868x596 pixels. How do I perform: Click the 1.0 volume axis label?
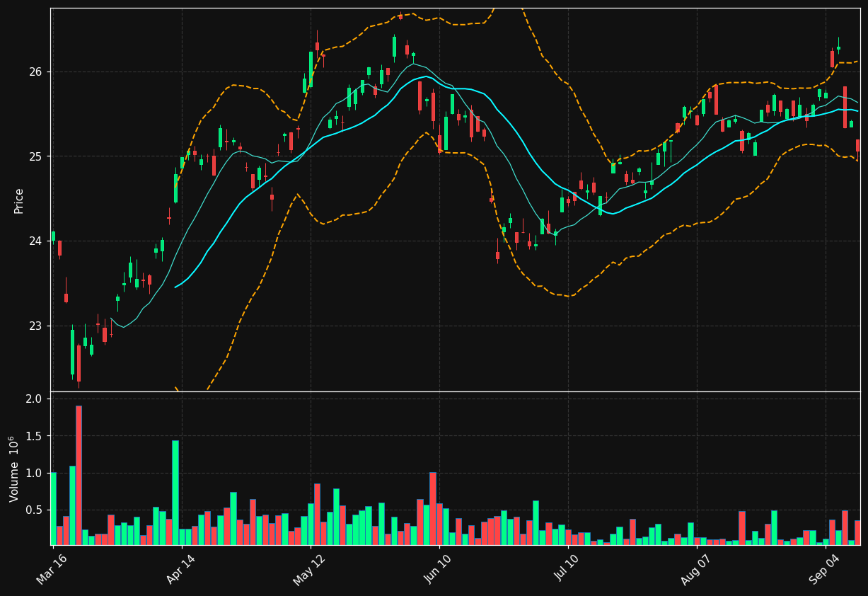35,473
